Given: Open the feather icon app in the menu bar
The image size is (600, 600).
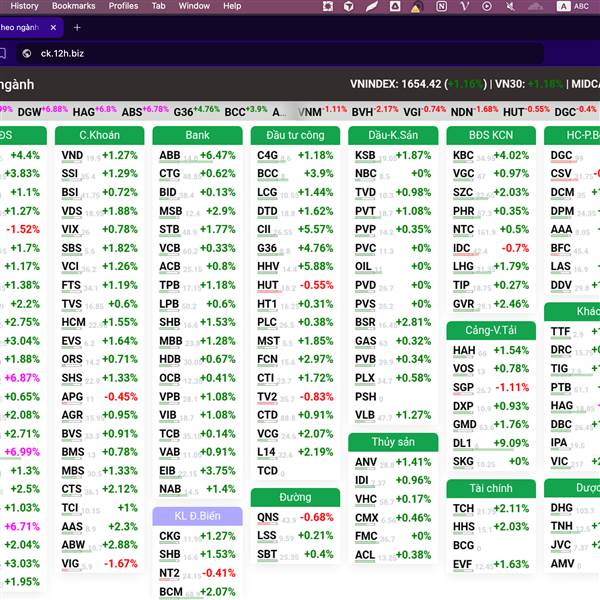Looking at the screenshot, I should [x=371, y=6].
